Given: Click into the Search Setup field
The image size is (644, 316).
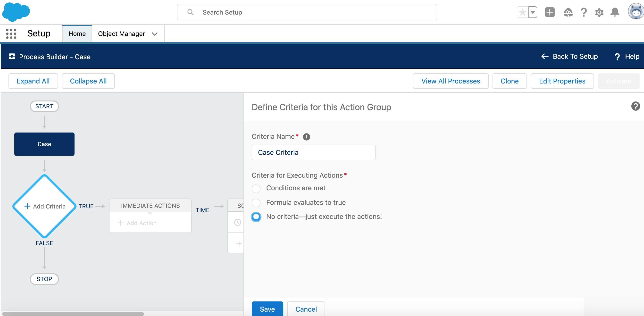Looking at the screenshot, I should [x=307, y=12].
